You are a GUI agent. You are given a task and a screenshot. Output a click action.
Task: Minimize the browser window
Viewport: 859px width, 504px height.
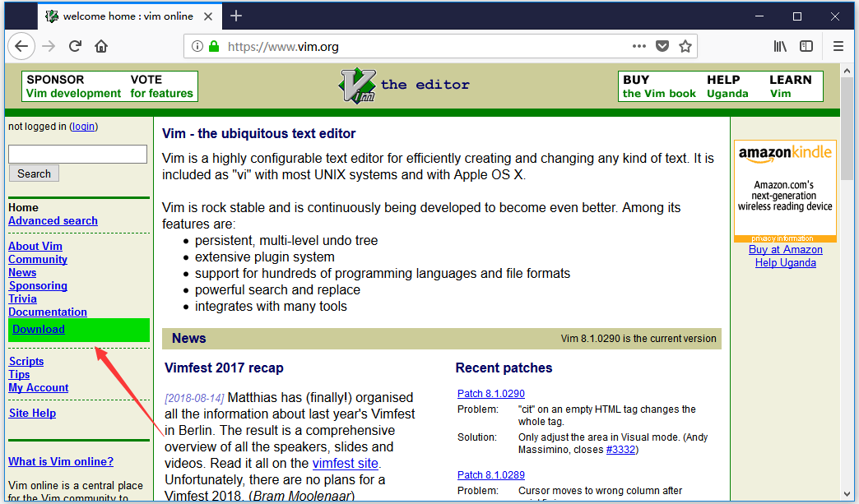click(759, 16)
